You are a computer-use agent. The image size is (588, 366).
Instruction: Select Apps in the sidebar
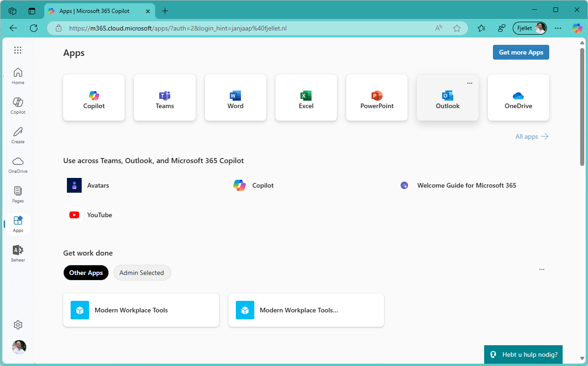[18, 224]
